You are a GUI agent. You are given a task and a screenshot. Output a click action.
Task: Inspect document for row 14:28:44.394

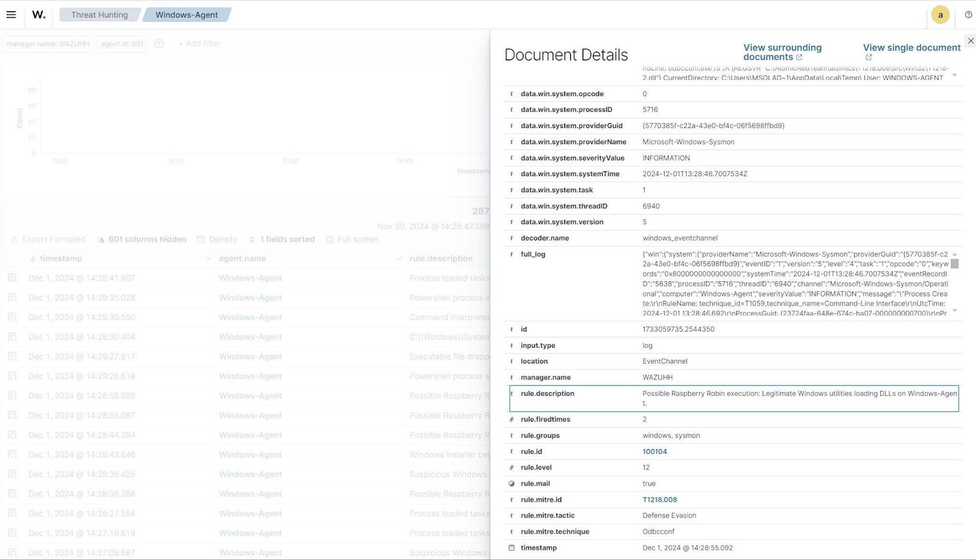point(12,435)
